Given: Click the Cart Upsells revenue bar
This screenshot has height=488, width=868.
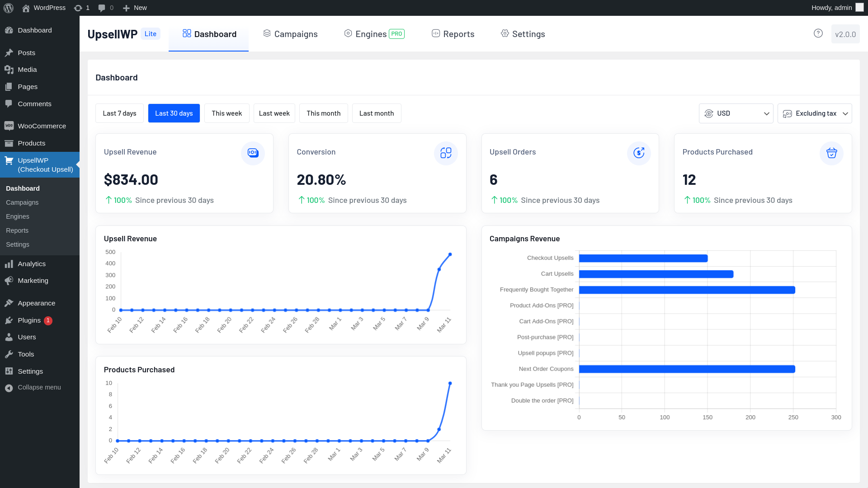Looking at the screenshot, I should (656, 274).
